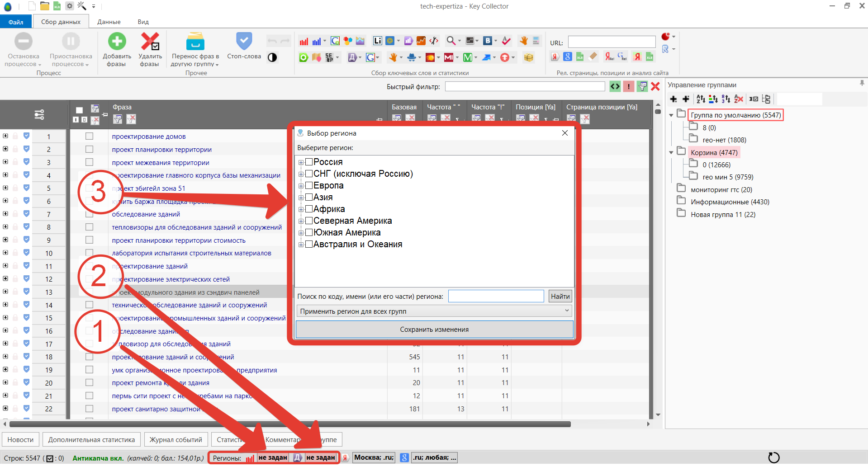Viewport: 868px width, 471px height.
Task: Click the blue Google relevant page icon
Action: 568,57
